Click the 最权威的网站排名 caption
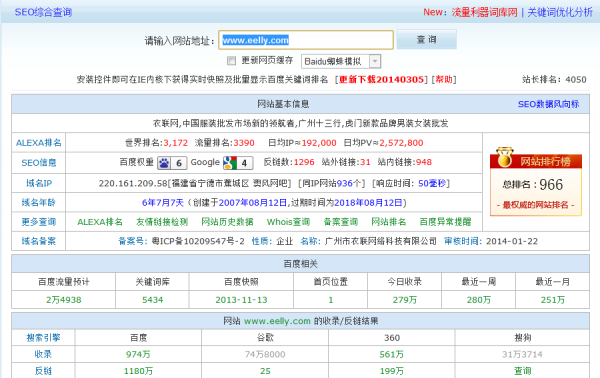Screen dimensions: 600x378 click(x=535, y=205)
